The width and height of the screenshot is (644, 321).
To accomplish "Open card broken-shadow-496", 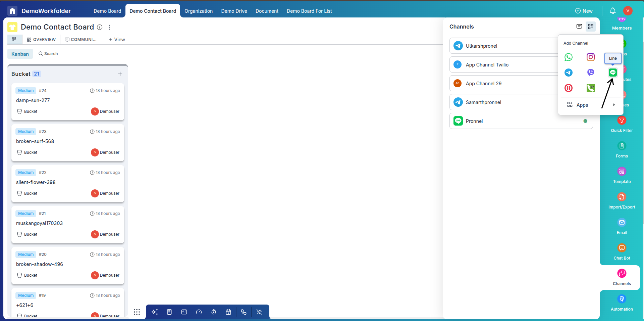I will click(x=68, y=266).
